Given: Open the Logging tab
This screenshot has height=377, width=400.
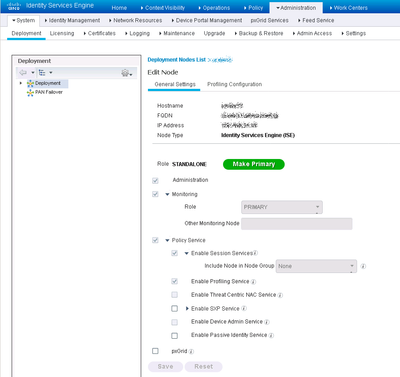Looking at the screenshot, I should tap(137, 33).
